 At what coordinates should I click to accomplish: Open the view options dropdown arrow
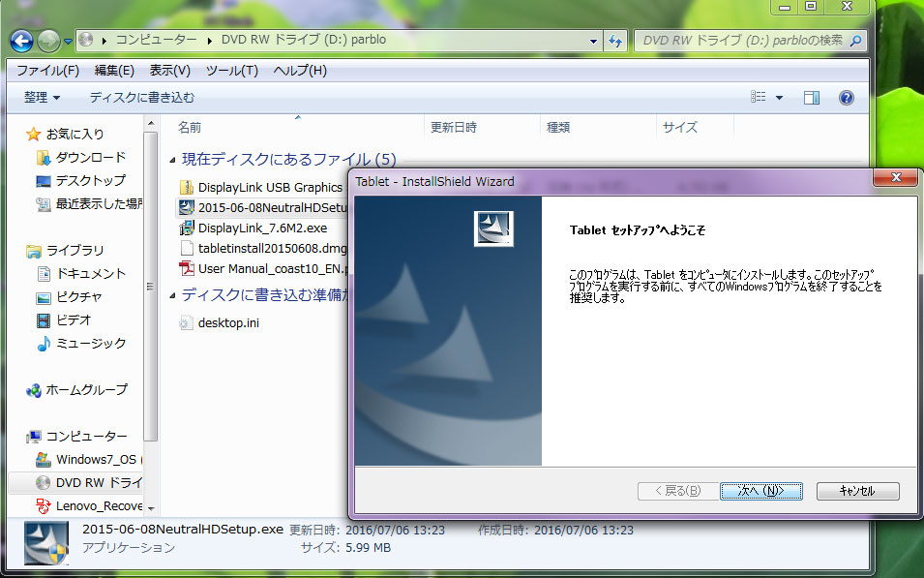[779, 98]
